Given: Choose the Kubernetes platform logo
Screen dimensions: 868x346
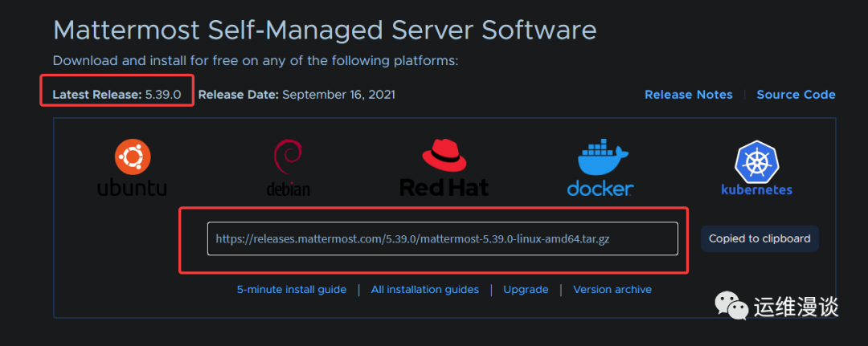Looking at the screenshot, I should tap(756, 168).
